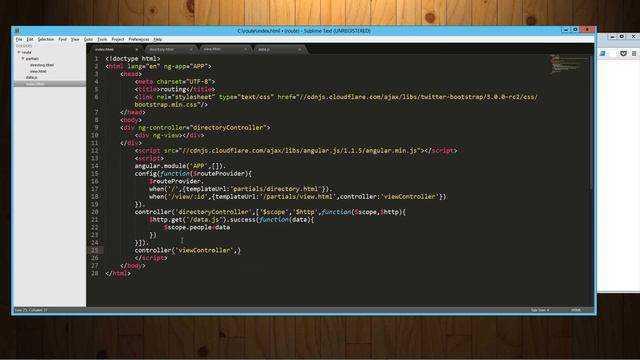Click "controller('viewController',)" on line 25
Screen dimensions: 640x360
188,250
